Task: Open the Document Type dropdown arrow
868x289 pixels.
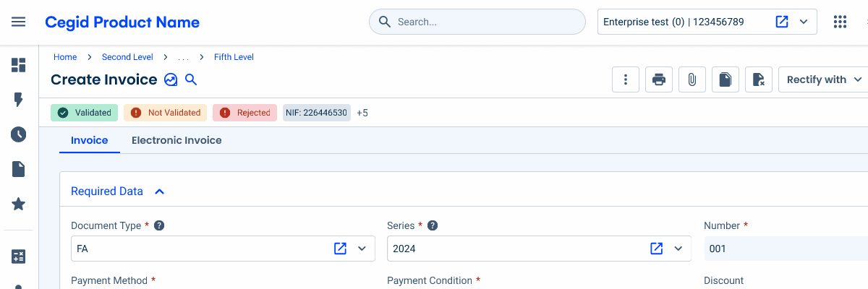Action: pyautogui.click(x=362, y=249)
